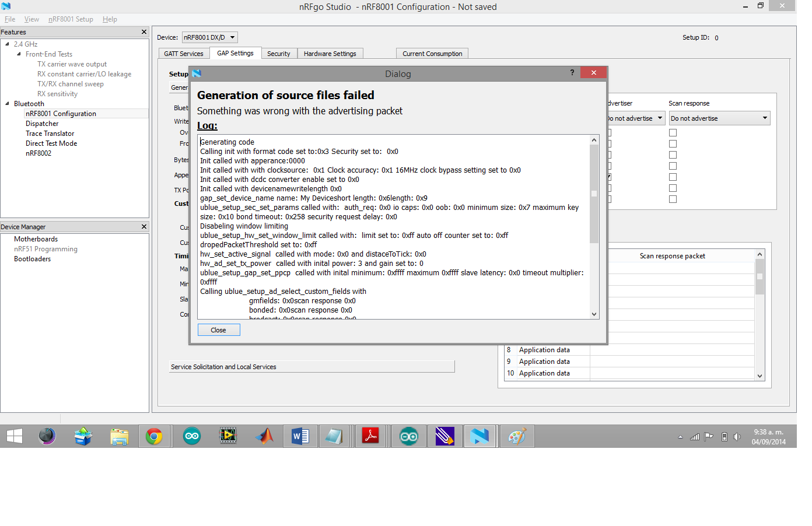Tick the second Scan response checkbox
This screenshot has height=526, width=812.
point(673,144)
